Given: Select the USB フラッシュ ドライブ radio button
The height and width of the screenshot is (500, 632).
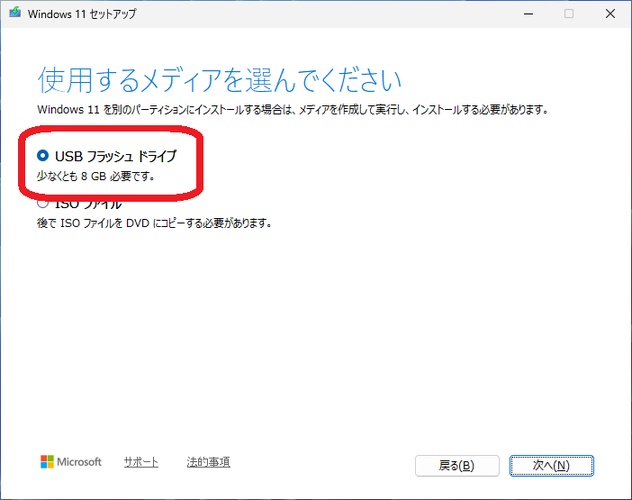Looking at the screenshot, I should [43, 155].
